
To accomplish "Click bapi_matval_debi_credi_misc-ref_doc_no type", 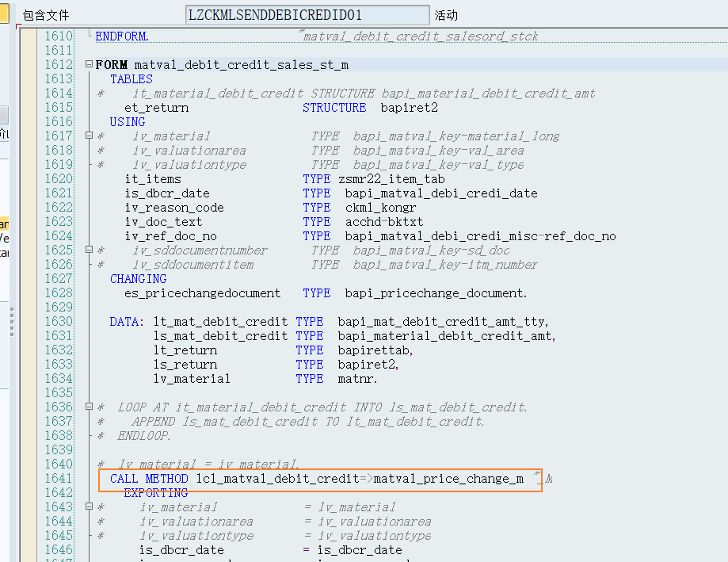I will click(481, 236).
